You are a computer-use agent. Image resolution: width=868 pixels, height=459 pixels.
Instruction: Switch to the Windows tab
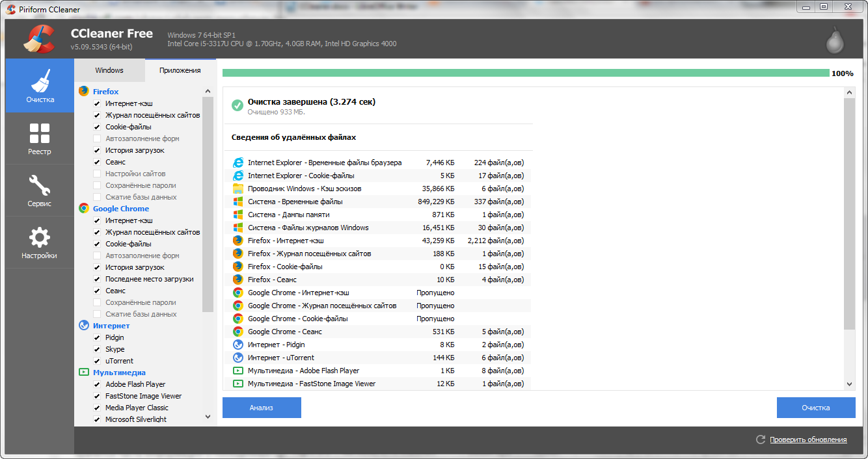coord(109,70)
